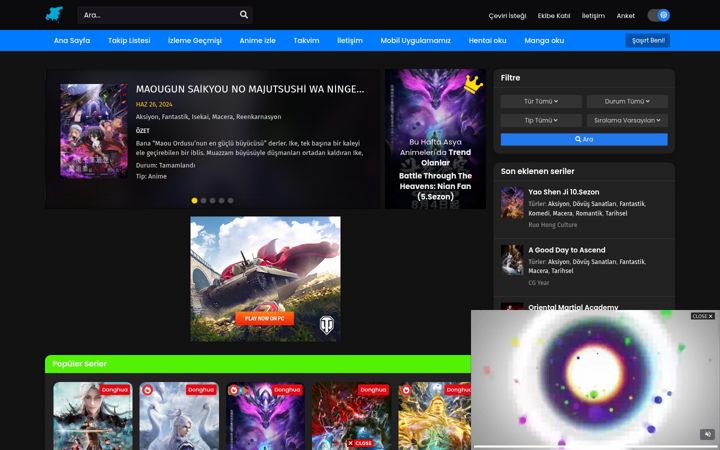Open Anime izle menu item
Image resolution: width=720 pixels, height=450 pixels.
pyautogui.click(x=258, y=40)
